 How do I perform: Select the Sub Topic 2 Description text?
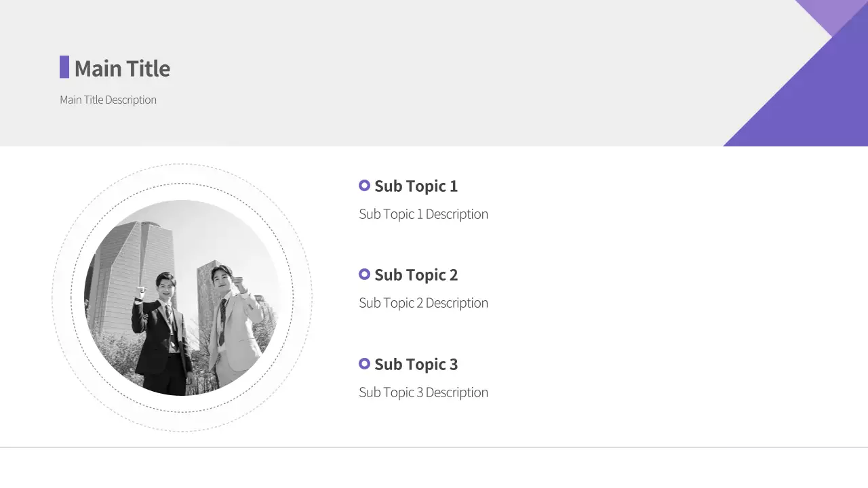pyautogui.click(x=423, y=303)
